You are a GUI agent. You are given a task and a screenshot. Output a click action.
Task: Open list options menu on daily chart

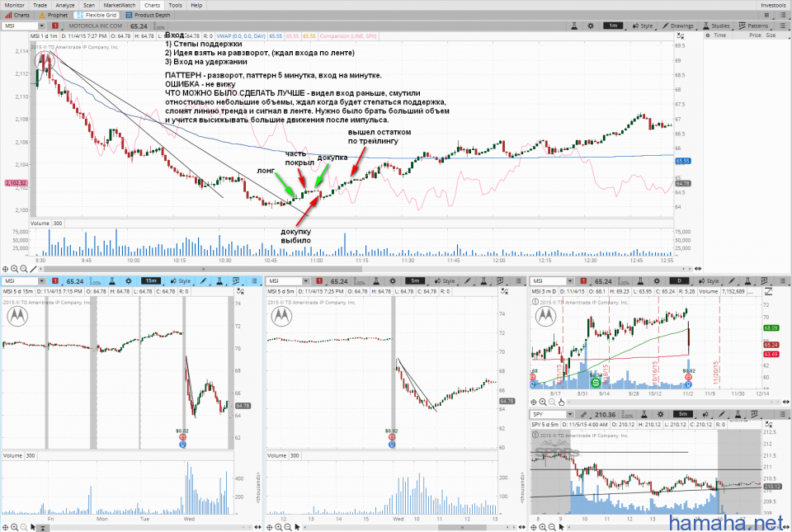click(782, 281)
